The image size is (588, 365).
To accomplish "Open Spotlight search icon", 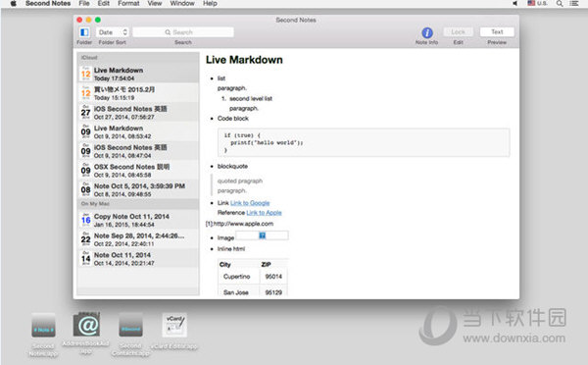I will pyautogui.click(x=560, y=3).
